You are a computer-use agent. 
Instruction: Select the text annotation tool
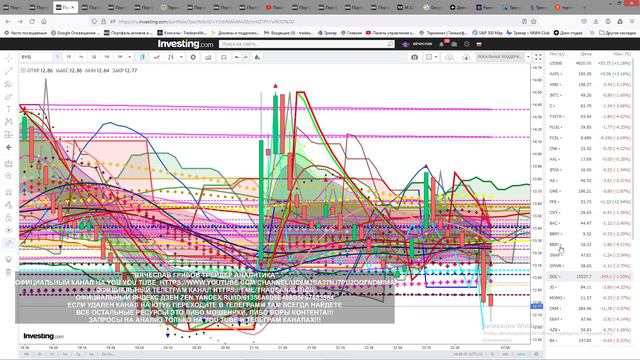pyautogui.click(x=9, y=109)
